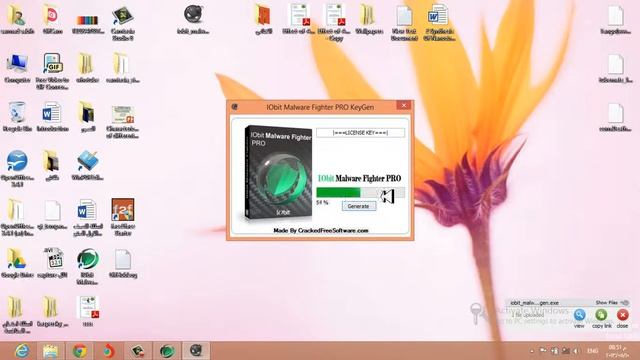Click the active KeyGen bomb taskbar button
The image size is (640, 360).
[x=196, y=351]
